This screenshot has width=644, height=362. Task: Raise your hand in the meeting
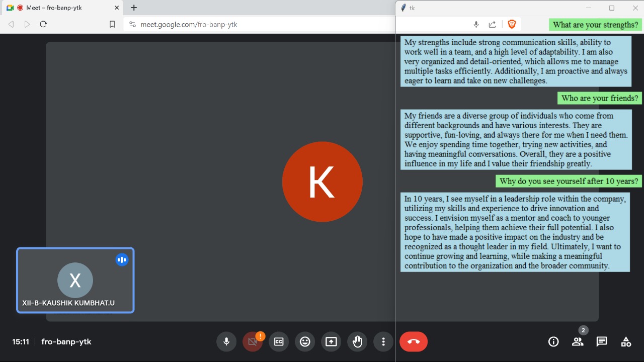[357, 342]
